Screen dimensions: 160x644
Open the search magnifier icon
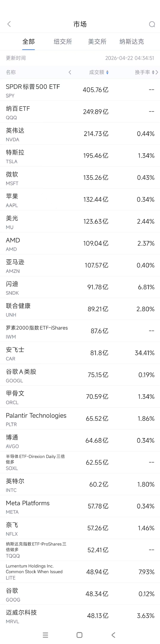(152, 24)
